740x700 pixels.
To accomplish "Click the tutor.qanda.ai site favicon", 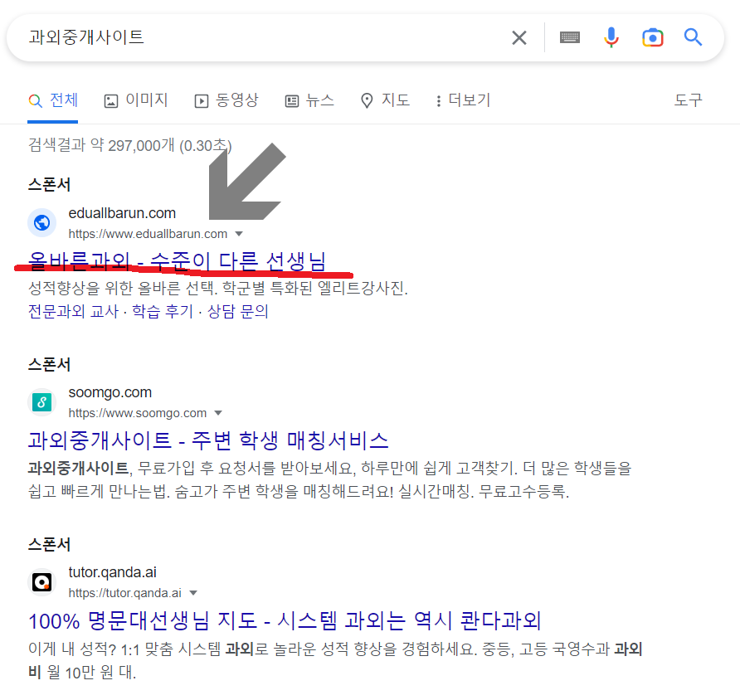I will click(x=42, y=581).
